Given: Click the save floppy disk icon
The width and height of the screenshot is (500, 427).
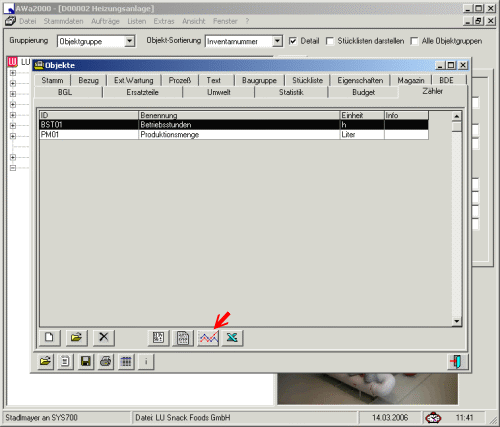Looking at the screenshot, I should click(x=85, y=361).
